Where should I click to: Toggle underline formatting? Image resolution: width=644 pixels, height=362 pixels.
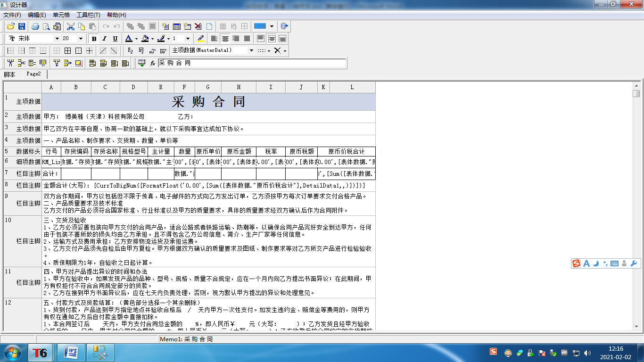pyautogui.click(x=115, y=39)
